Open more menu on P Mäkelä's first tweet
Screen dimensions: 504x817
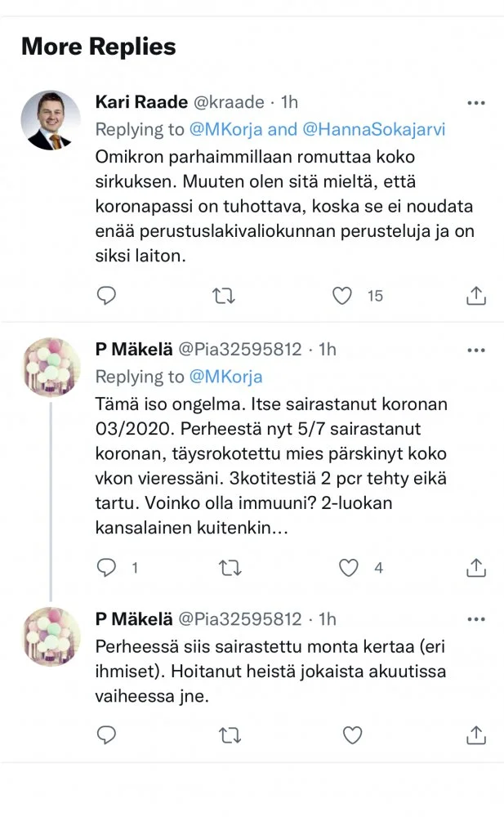[475, 350]
